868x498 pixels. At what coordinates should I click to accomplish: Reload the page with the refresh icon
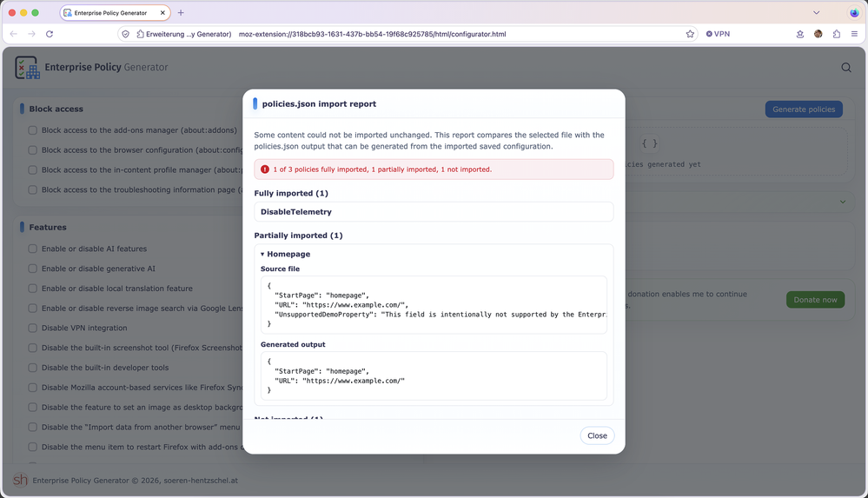[50, 34]
